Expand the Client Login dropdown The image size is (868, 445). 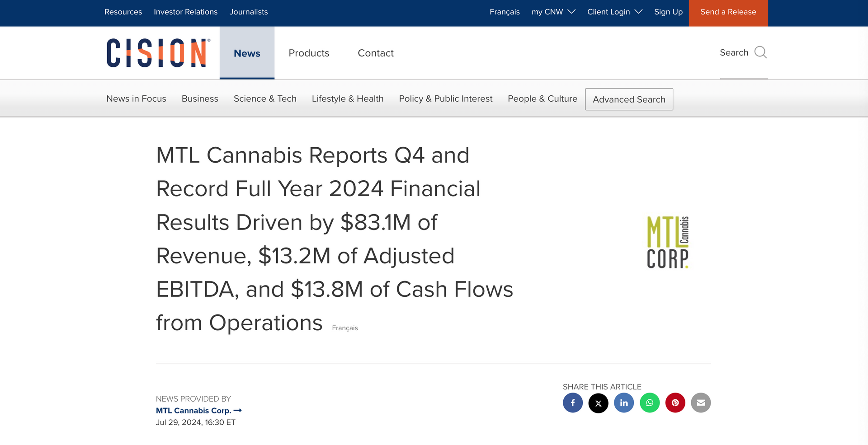coord(614,12)
